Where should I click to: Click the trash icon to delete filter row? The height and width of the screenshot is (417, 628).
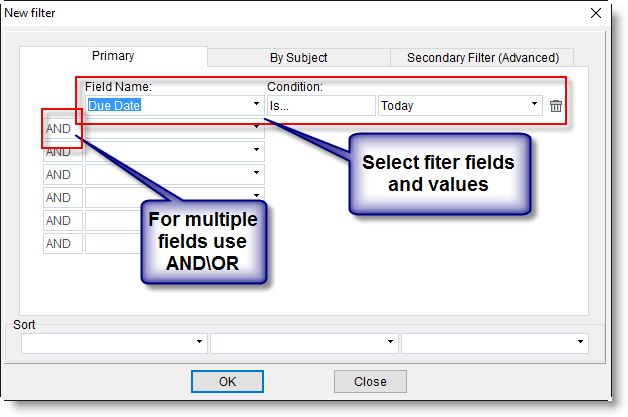557,105
